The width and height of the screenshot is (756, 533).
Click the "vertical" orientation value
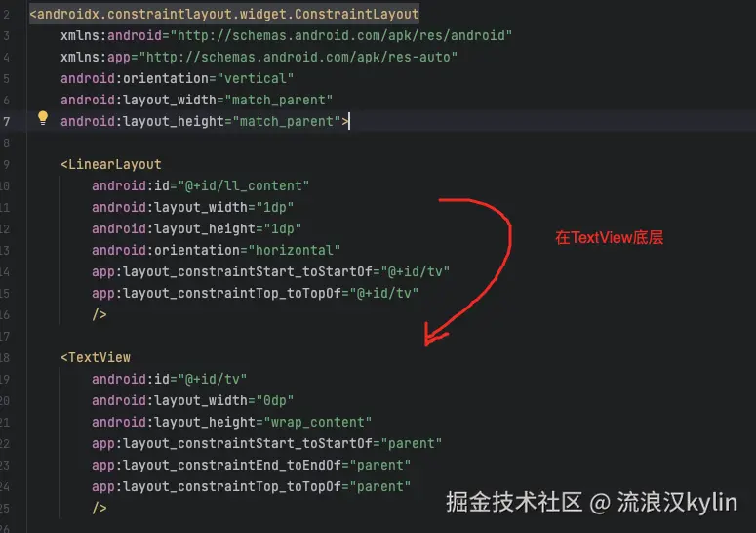pos(255,78)
